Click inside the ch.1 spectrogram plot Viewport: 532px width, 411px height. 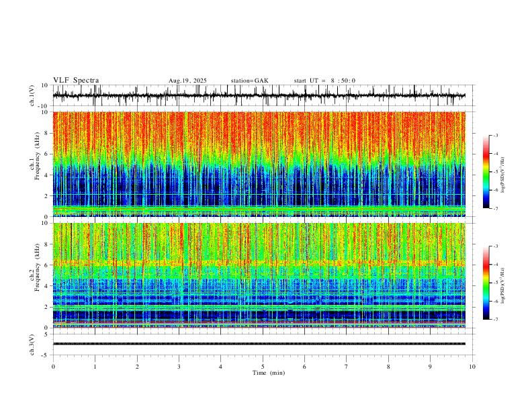pyautogui.click(x=259, y=164)
